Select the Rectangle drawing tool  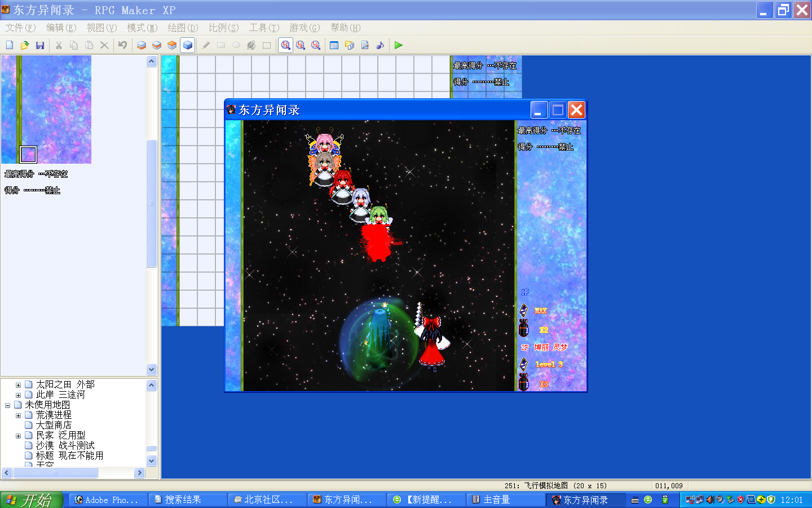(x=221, y=45)
